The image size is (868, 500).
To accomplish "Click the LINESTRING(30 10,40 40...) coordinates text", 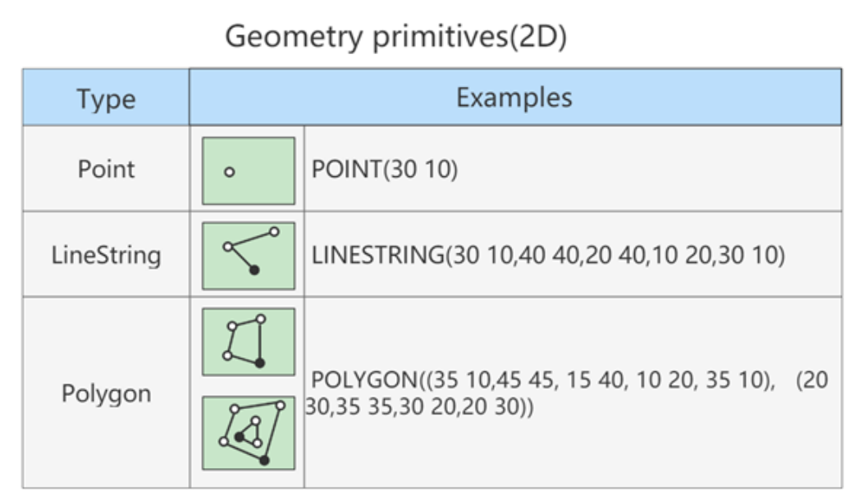I will tap(547, 256).
